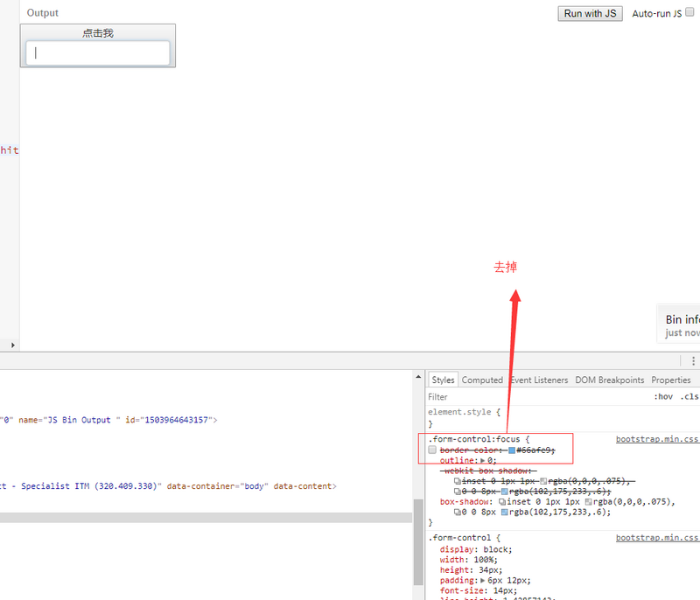Click the id="1503964643157" attribute in Elements
Viewport: 700px width, 600px height.
coord(169,420)
